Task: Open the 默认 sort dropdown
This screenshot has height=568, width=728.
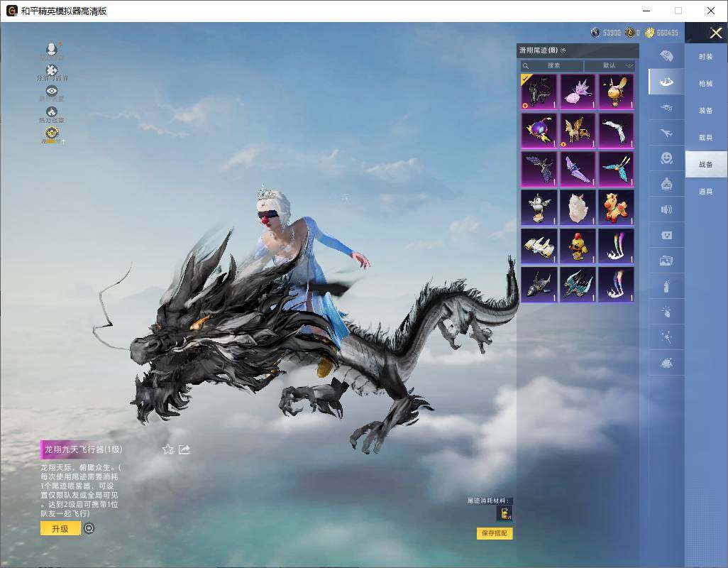Action: (x=610, y=65)
